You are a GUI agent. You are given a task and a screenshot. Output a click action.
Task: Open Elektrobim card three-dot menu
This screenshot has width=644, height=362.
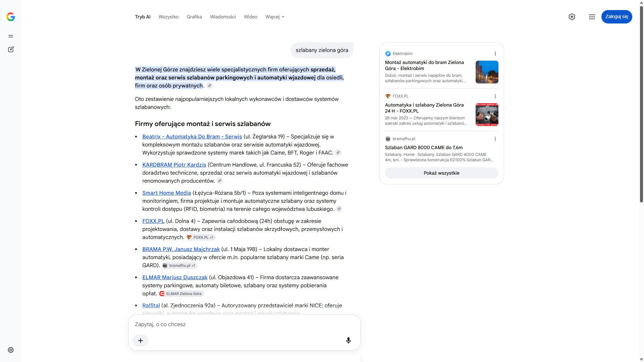tap(495, 54)
